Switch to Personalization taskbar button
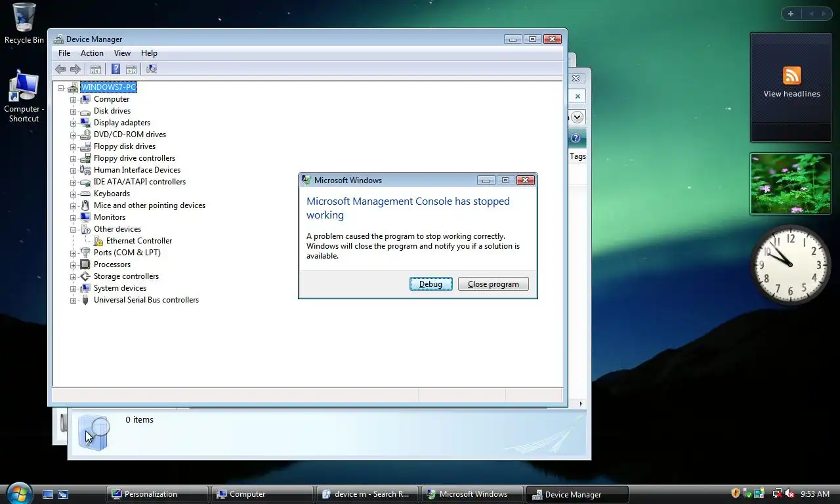The width and height of the screenshot is (840, 504). coord(157,494)
